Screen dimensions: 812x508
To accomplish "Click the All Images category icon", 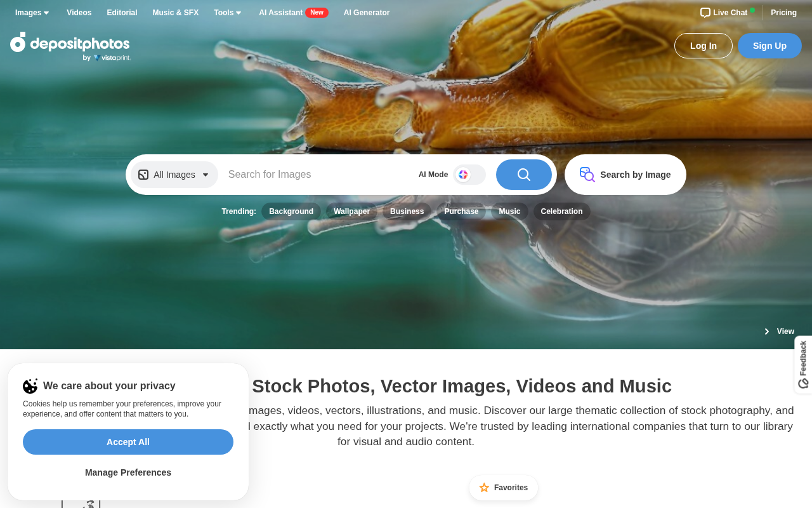I will [x=143, y=175].
